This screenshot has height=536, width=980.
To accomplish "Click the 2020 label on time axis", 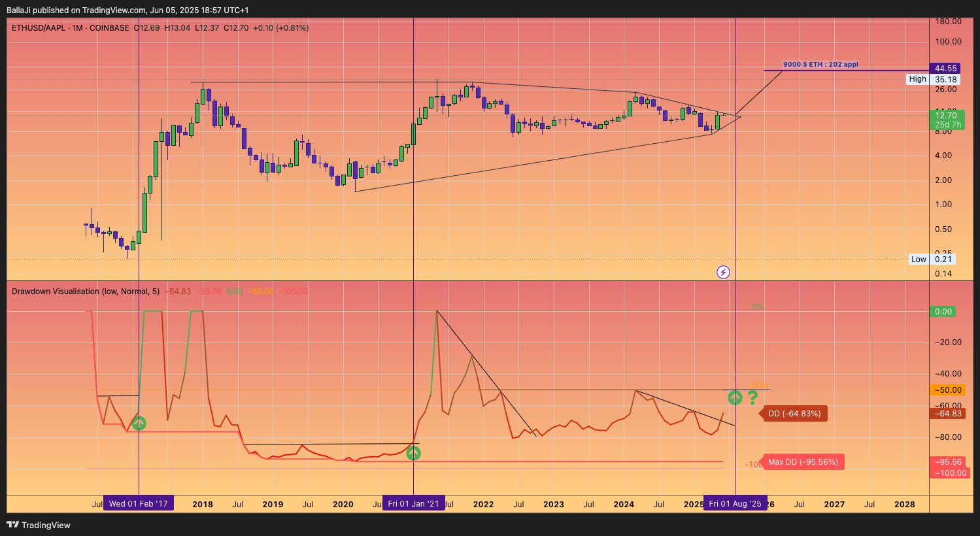I will (x=343, y=505).
